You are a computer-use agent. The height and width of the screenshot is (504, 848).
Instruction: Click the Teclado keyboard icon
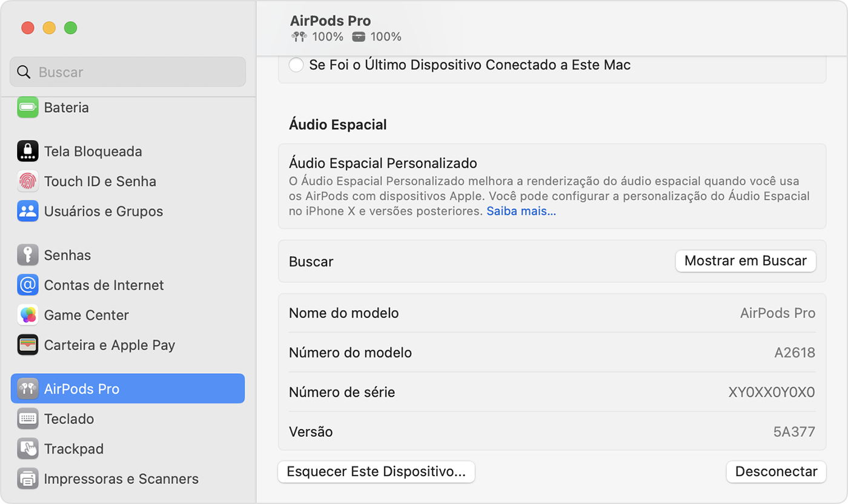[x=28, y=419]
